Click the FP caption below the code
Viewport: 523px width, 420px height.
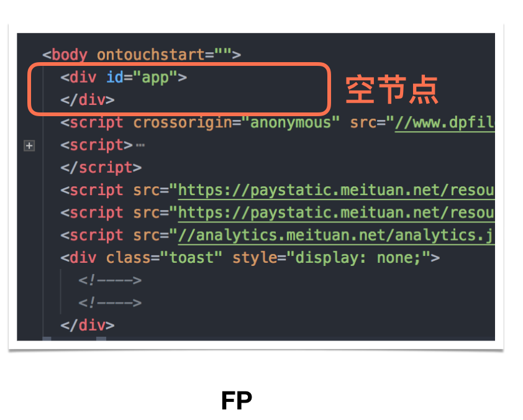click(237, 401)
